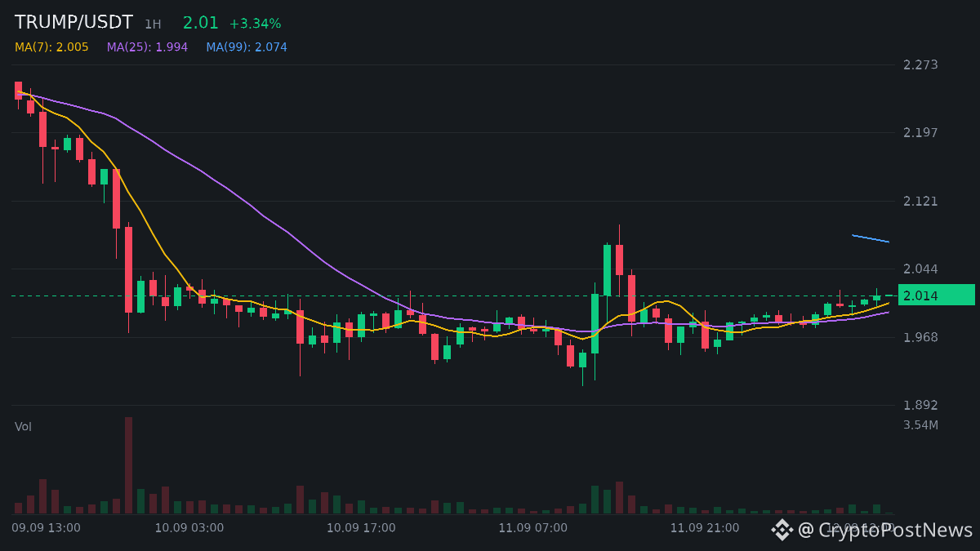Click the TRUMP/USDT pair title

point(73,23)
